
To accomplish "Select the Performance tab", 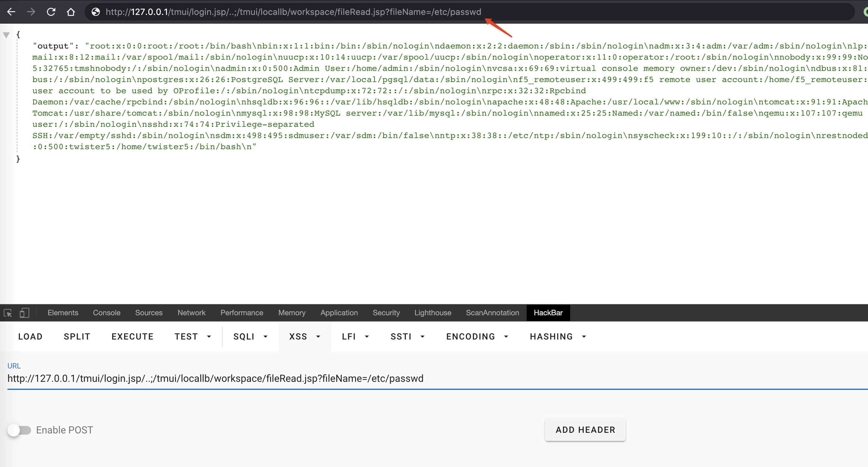I will (x=242, y=313).
